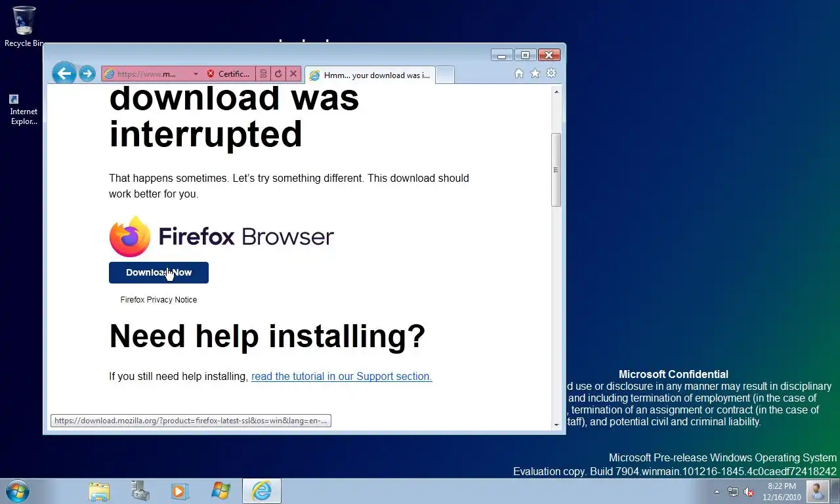Open the muted volume tray icon

pos(749,492)
